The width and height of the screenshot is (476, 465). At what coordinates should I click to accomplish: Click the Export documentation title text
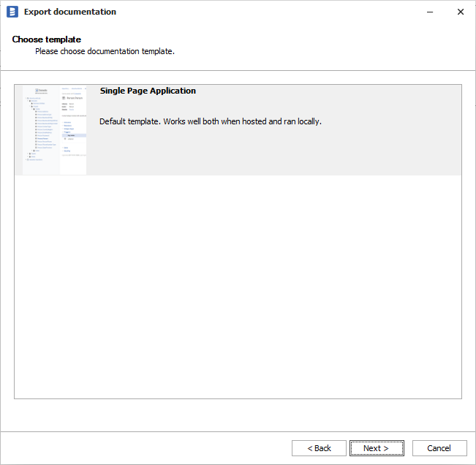click(69, 12)
